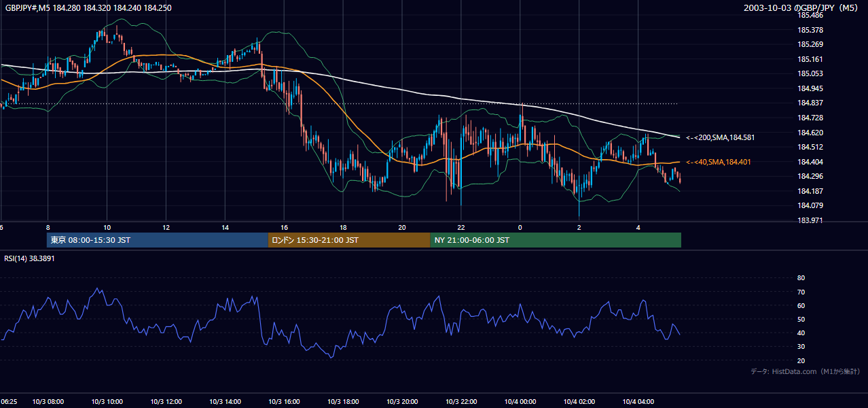Image resolution: width=868 pixels, height=408 pixels.
Task: Click the 40,SMA,184.401 label
Action: click(719, 162)
